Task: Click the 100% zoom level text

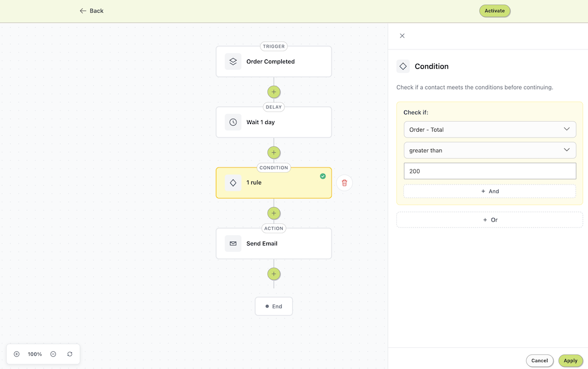Action: coord(35,354)
